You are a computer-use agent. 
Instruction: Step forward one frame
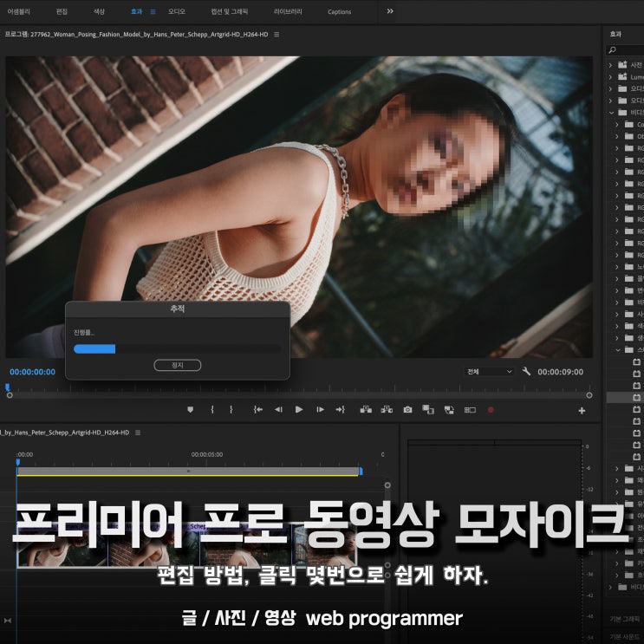click(x=321, y=409)
